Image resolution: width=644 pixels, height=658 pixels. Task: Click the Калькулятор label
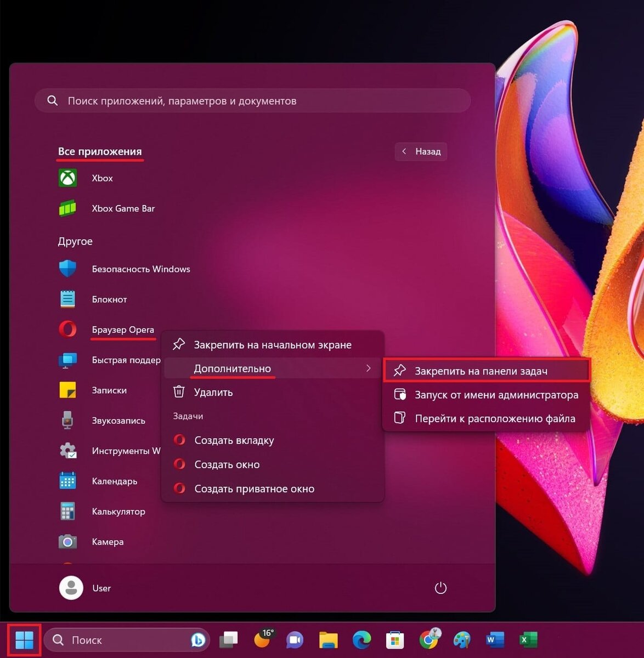tap(118, 511)
